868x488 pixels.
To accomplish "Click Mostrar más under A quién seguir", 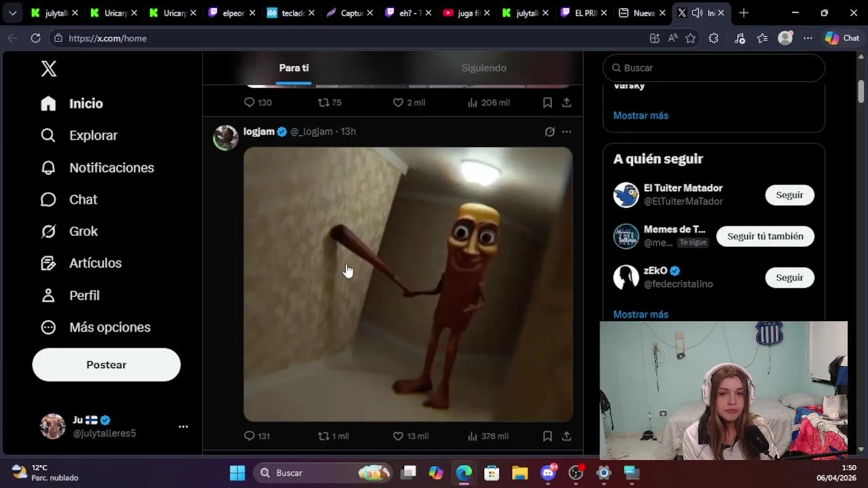I will click(641, 314).
